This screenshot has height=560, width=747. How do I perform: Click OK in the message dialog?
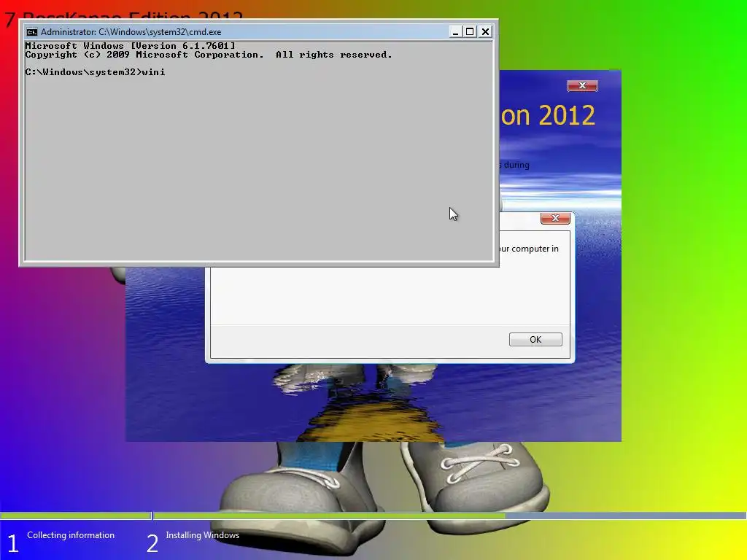tap(535, 340)
